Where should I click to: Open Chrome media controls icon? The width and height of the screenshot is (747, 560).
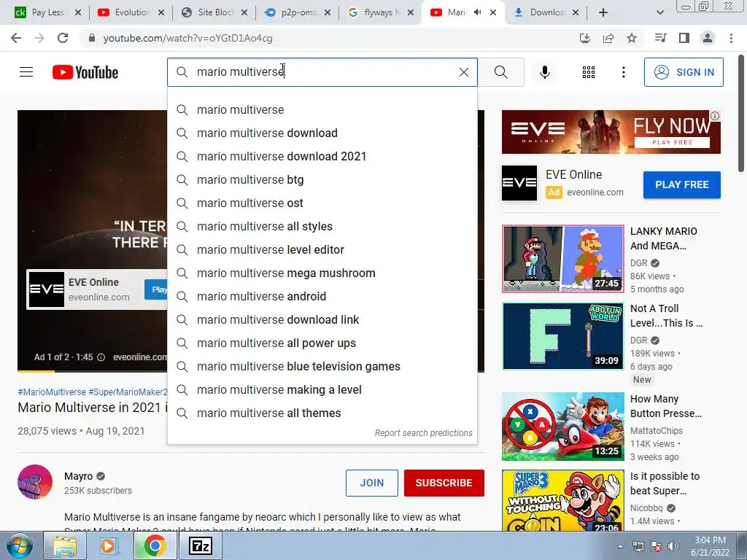tap(660, 38)
